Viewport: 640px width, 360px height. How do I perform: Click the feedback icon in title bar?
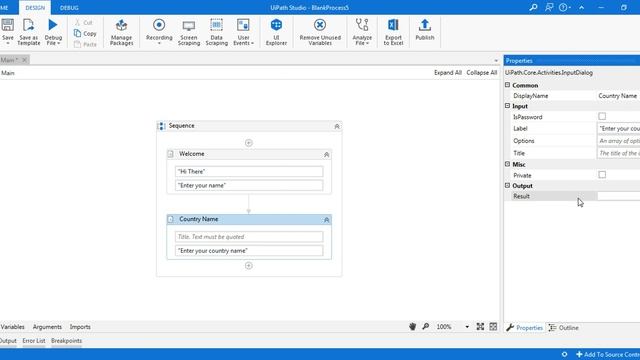pos(549,7)
